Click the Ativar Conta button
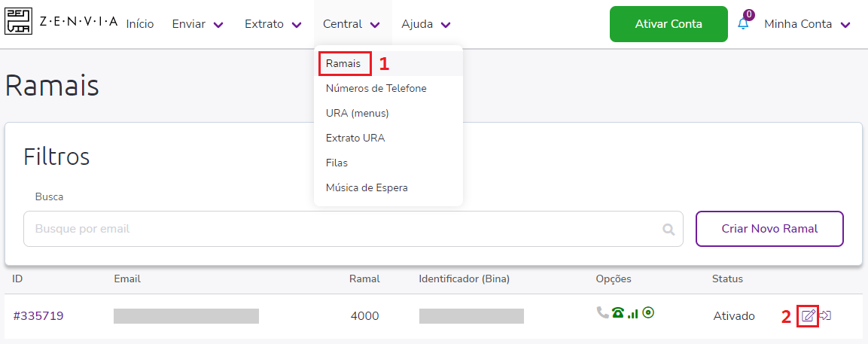 (669, 24)
